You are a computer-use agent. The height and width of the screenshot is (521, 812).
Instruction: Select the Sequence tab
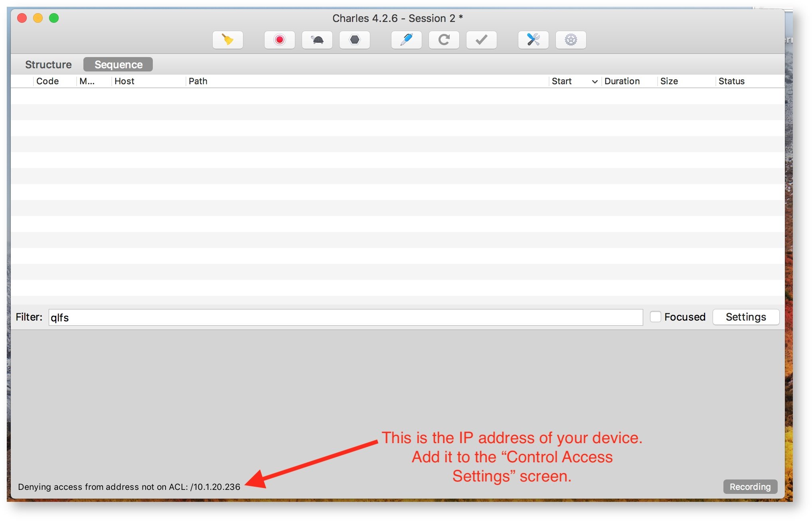pyautogui.click(x=118, y=64)
